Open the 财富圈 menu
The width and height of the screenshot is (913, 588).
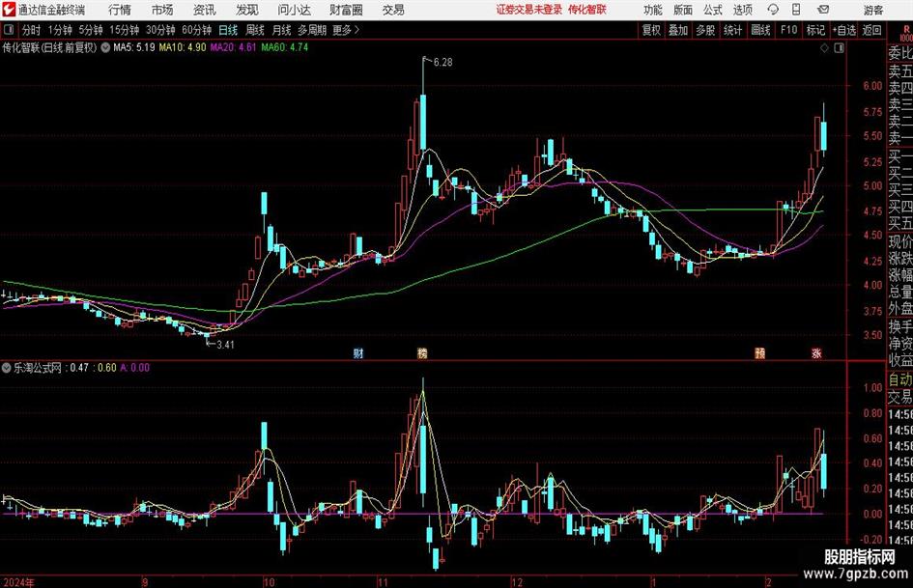pos(346,10)
